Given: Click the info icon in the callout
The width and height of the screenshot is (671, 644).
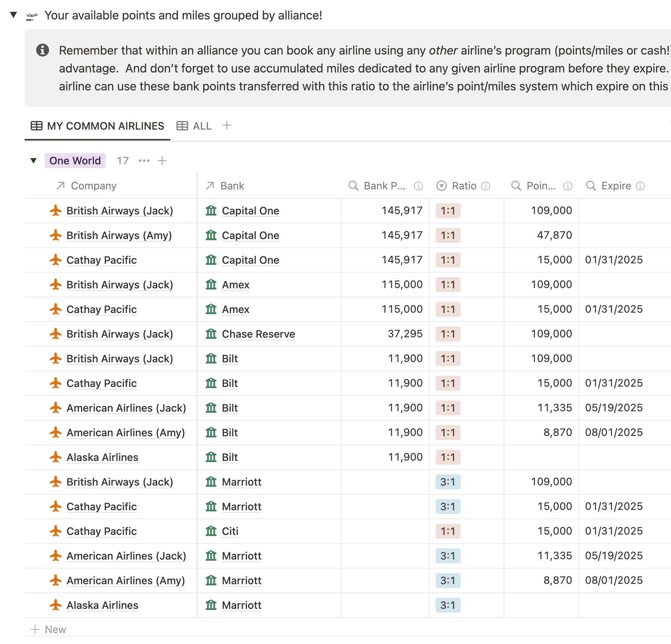Looking at the screenshot, I should click(x=43, y=50).
